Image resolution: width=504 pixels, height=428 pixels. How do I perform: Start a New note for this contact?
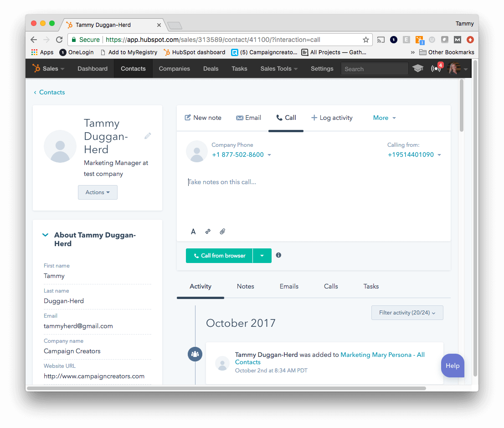pyautogui.click(x=202, y=118)
